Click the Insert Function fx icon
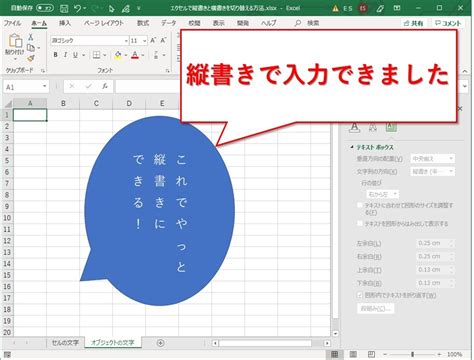 105,86
